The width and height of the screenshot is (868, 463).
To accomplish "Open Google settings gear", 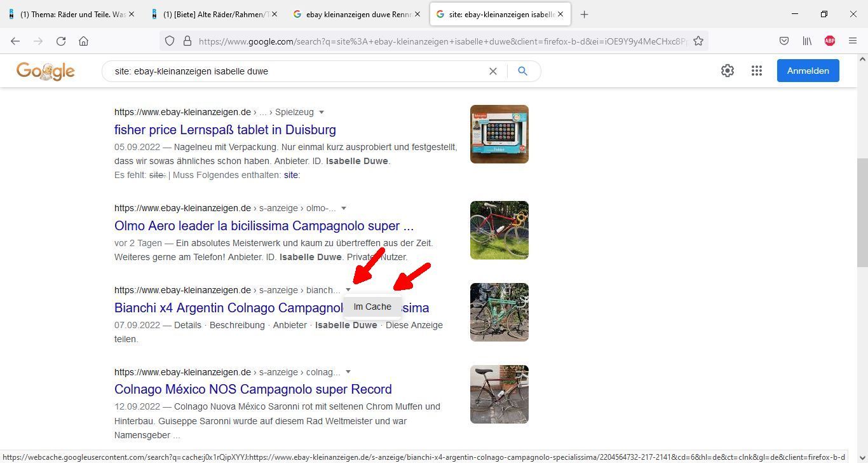I will (728, 71).
